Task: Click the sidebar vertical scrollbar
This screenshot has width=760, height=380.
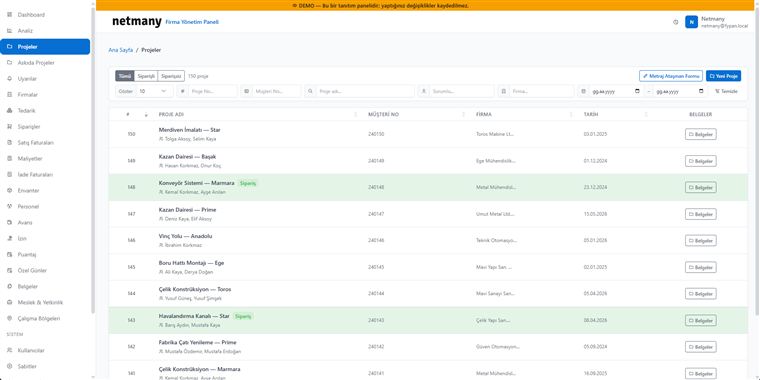Action: click(93, 160)
